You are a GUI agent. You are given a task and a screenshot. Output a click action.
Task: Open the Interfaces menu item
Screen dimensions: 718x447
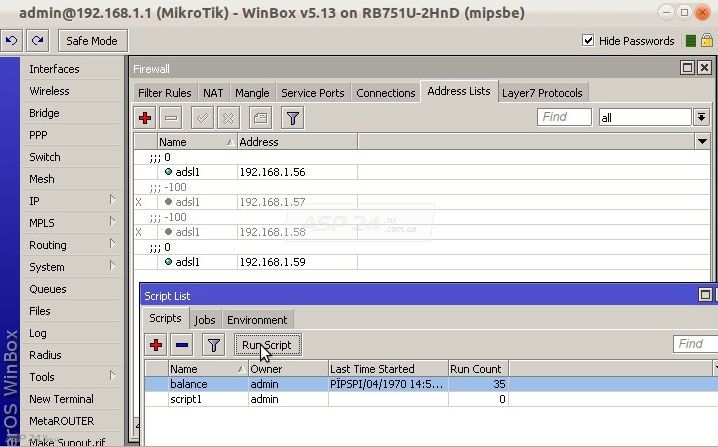(x=72, y=69)
